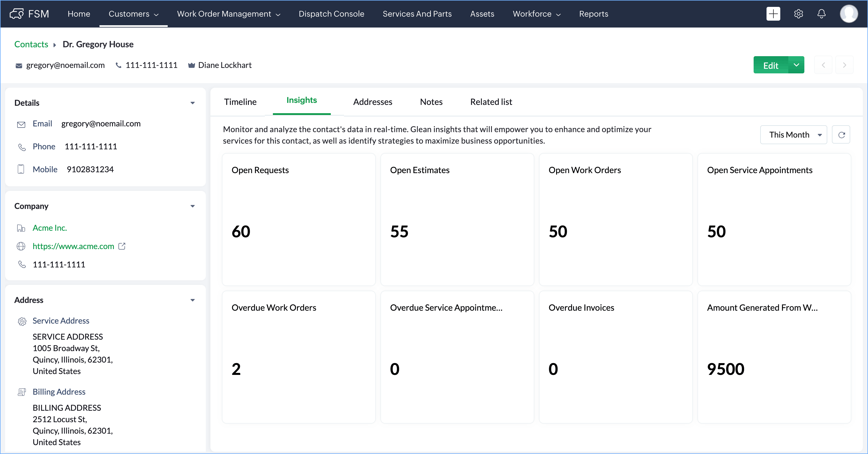The width and height of the screenshot is (868, 454).
Task: Expand the Customers menu
Action: pos(133,14)
